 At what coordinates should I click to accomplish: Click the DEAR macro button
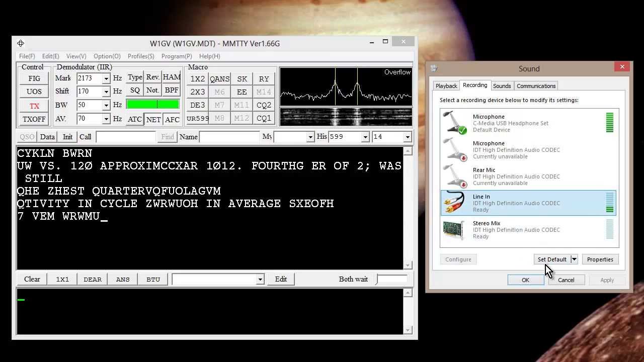(93, 279)
